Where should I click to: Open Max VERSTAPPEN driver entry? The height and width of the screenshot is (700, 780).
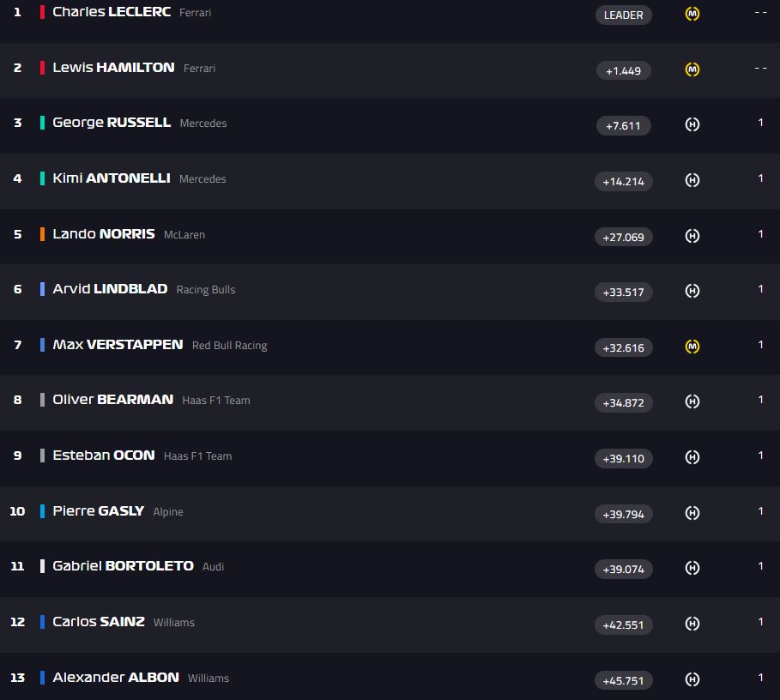118,345
